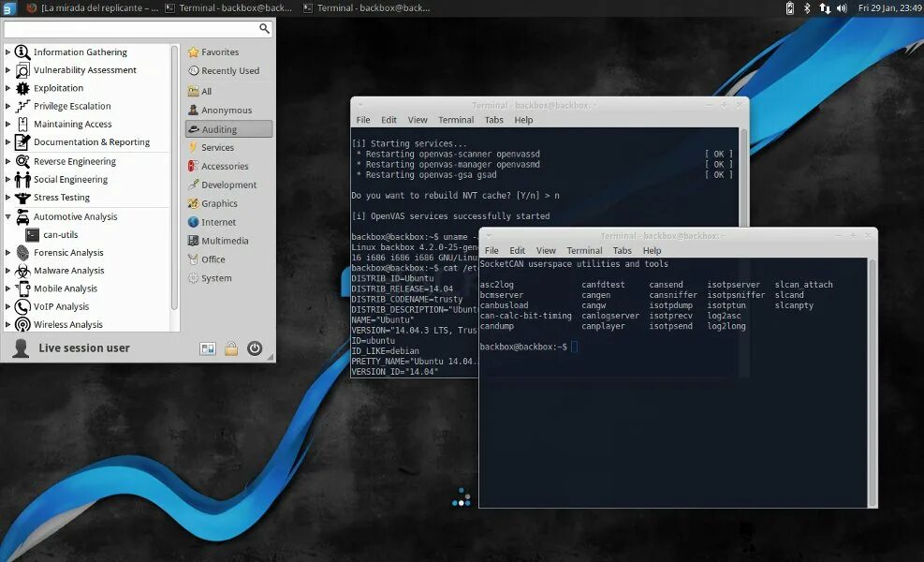Image resolution: width=924 pixels, height=562 pixels.
Task: Launch can-utils from its terminal icon
Action: click(33, 235)
